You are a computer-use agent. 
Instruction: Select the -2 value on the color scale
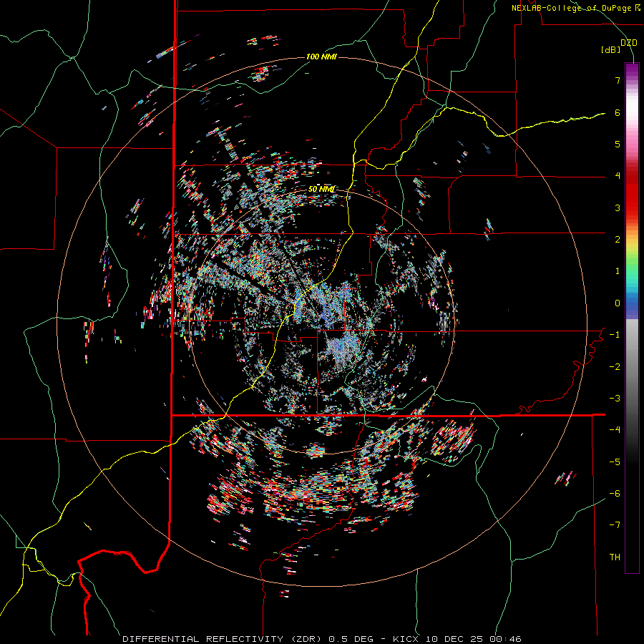[x=615, y=367]
